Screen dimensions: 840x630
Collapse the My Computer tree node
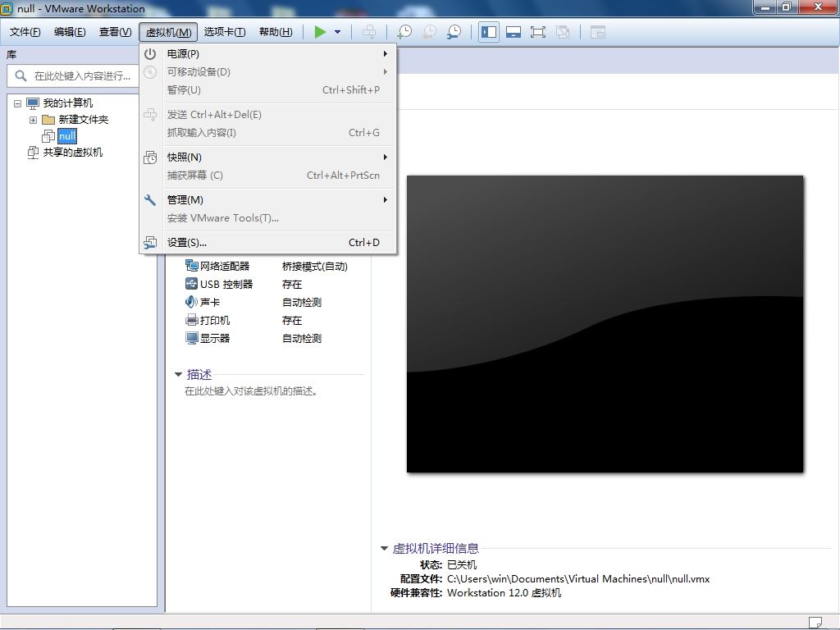click(18, 103)
